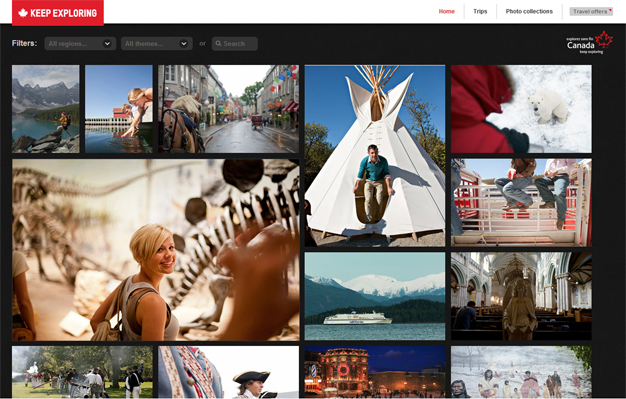
Task: Open the historic battle reenactment photo
Action: point(82,372)
